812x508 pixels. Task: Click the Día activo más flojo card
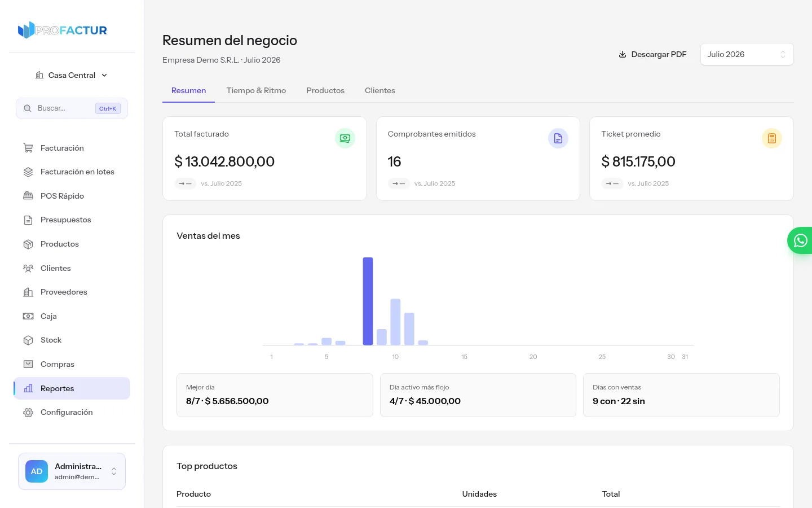coord(478,395)
